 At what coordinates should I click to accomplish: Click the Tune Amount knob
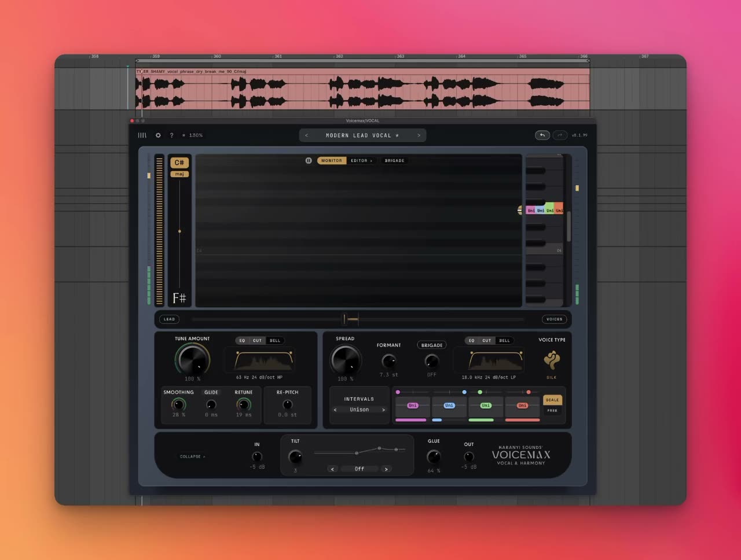[192, 360]
